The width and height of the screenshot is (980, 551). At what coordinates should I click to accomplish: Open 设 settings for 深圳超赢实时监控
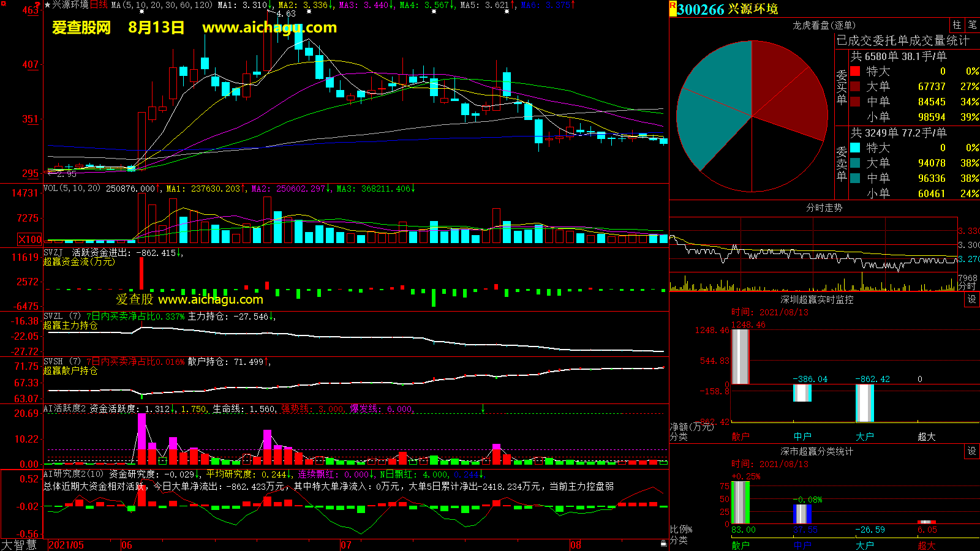971,299
